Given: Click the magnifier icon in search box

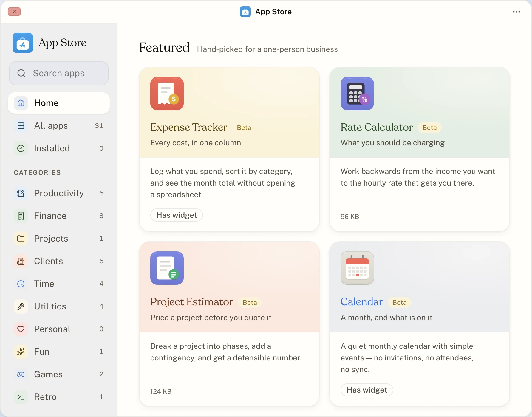Looking at the screenshot, I should pyautogui.click(x=21, y=73).
